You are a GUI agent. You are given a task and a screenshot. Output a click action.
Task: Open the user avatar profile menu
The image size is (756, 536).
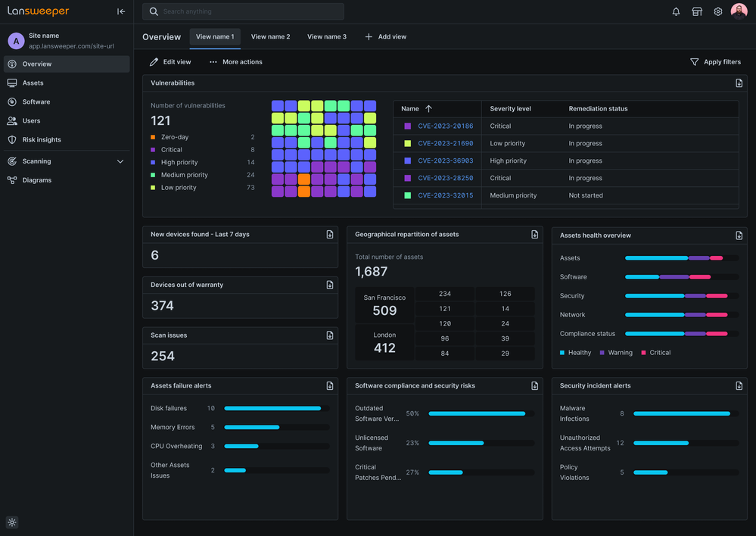739,11
